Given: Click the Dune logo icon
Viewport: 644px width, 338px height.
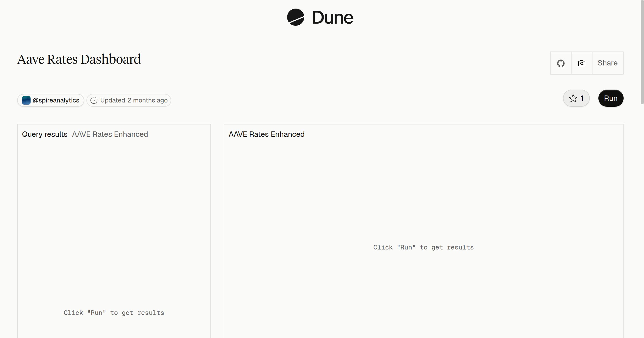Looking at the screenshot, I should point(295,17).
